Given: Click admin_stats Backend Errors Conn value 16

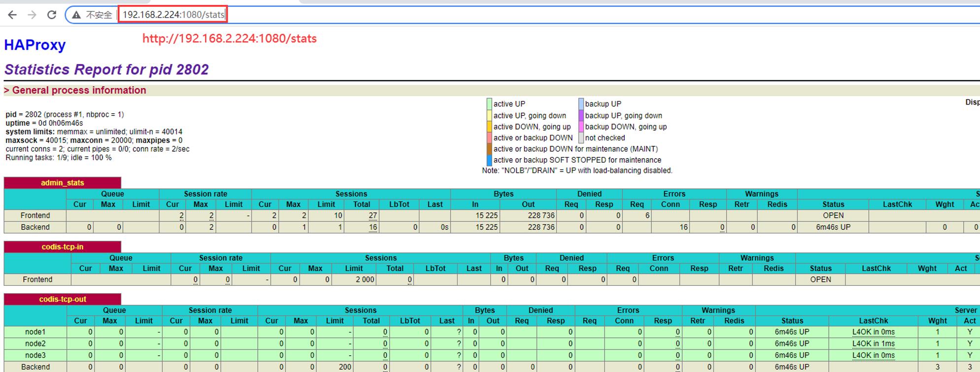Looking at the screenshot, I should click(683, 228).
